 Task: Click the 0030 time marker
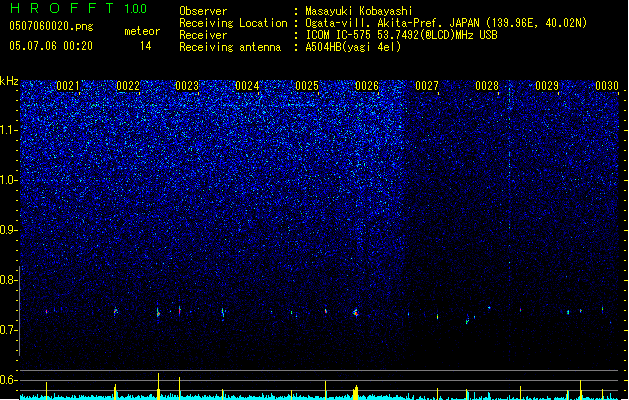click(607, 86)
